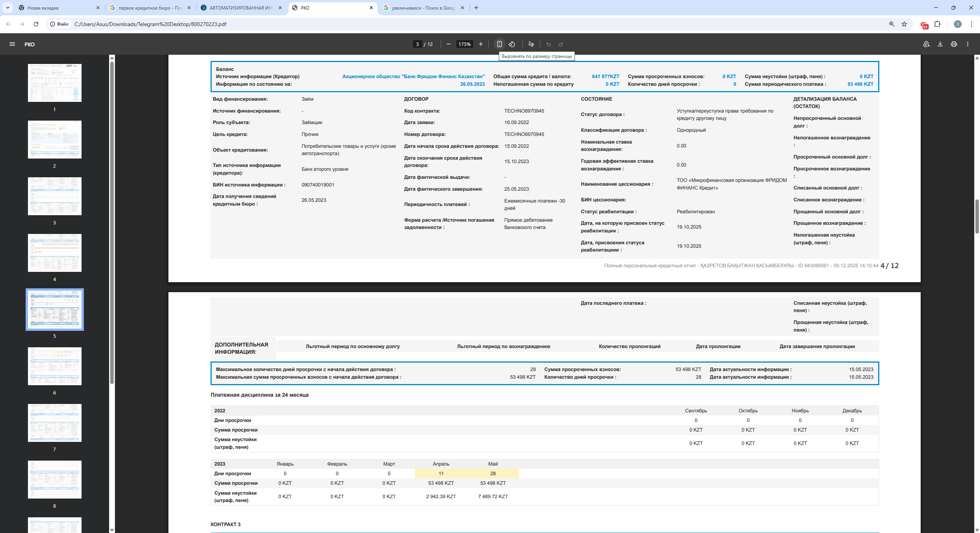The height and width of the screenshot is (533, 980).
Task: Click the page number input field
Action: coord(417,44)
